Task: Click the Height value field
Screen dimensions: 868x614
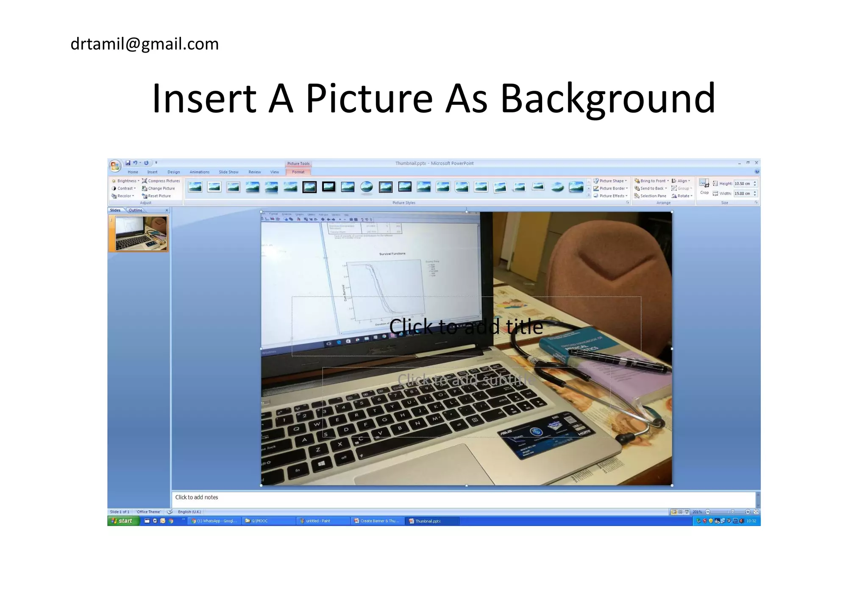Action: [x=743, y=184]
